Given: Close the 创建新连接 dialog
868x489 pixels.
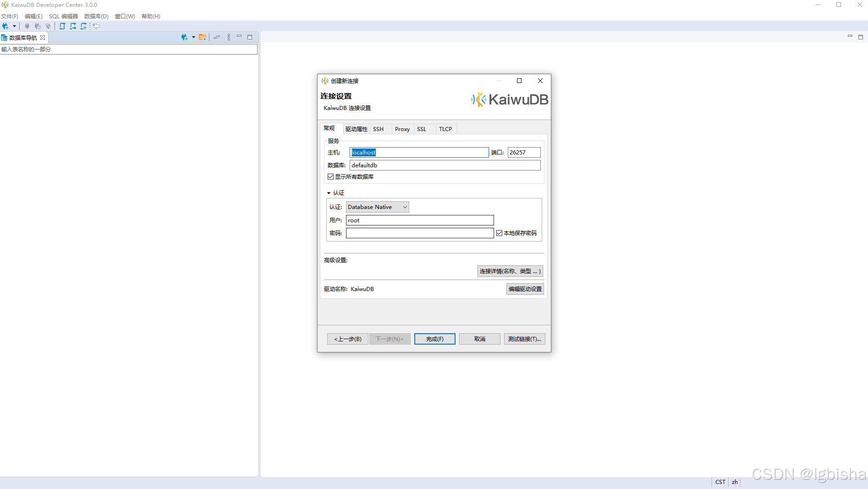Looking at the screenshot, I should click(540, 81).
